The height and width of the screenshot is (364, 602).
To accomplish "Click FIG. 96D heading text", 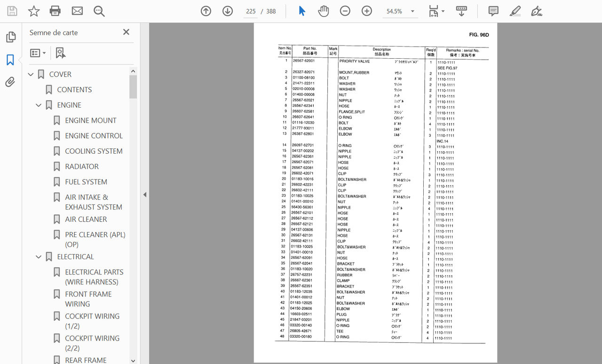I will [479, 35].
